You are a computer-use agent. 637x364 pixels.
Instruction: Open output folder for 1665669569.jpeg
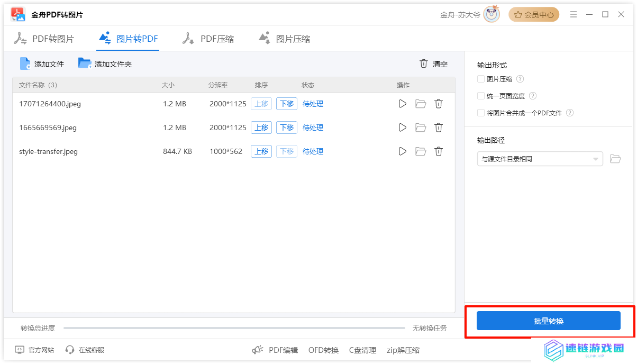421,128
